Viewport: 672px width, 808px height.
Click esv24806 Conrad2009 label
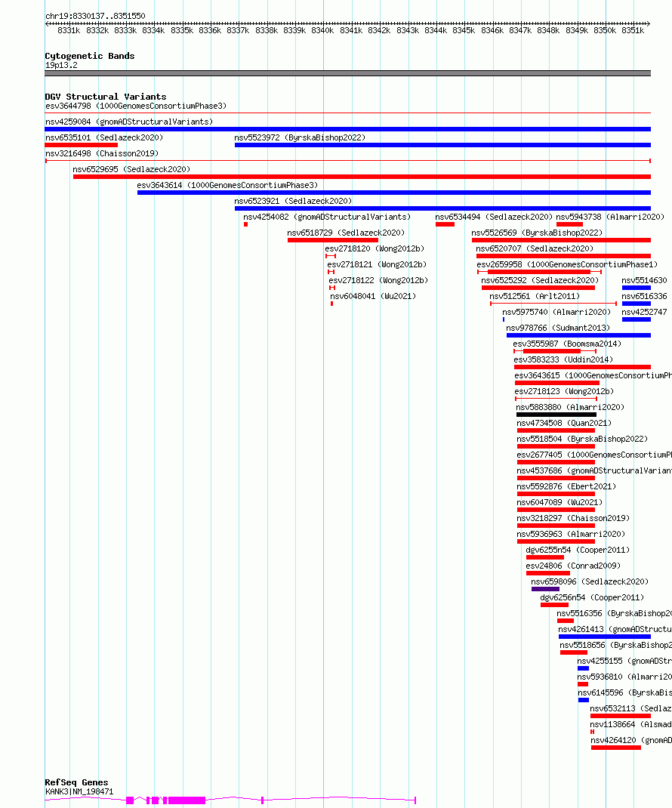pos(573,566)
